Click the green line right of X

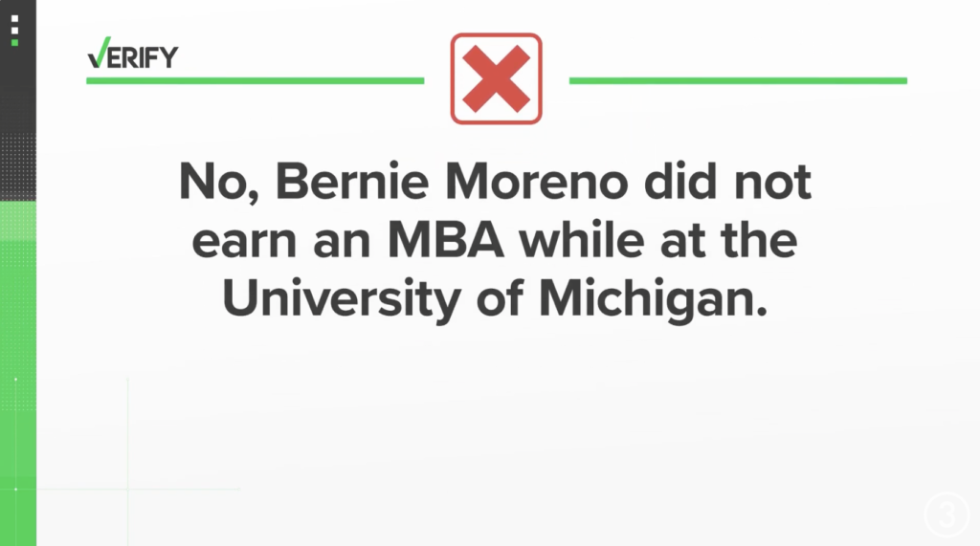coord(738,80)
